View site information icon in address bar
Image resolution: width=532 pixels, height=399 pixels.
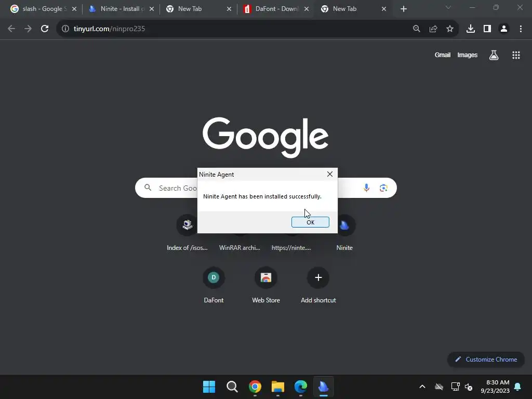(65, 29)
